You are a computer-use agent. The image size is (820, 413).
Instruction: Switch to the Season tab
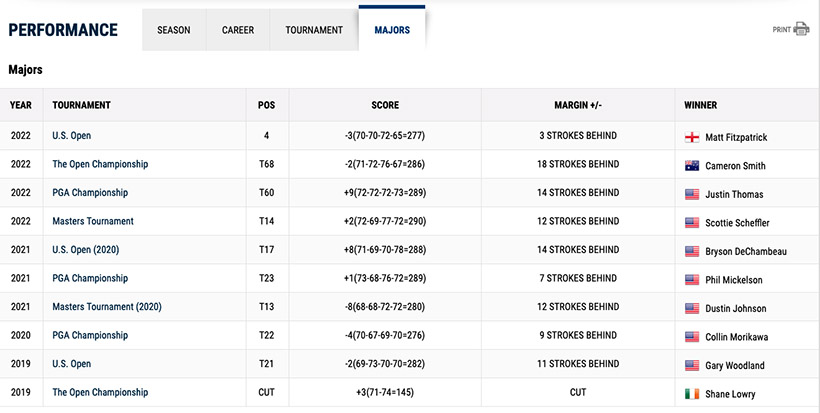173,30
